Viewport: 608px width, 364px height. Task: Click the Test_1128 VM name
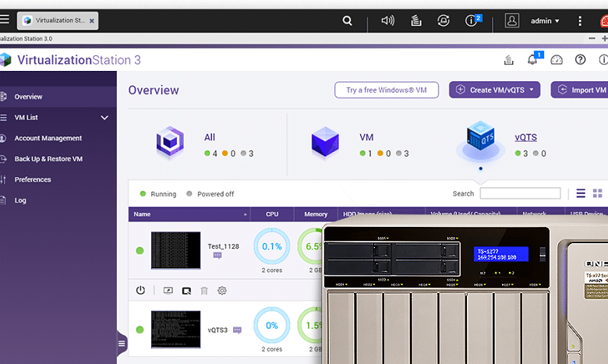pyautogui.click(x=224, y=246)
